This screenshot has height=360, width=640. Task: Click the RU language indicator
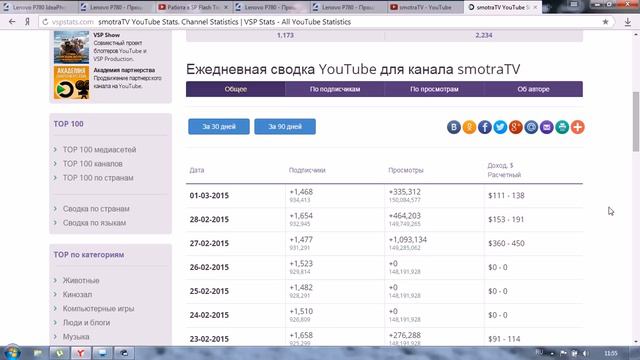pyautogui.click(x=539, y=352)
